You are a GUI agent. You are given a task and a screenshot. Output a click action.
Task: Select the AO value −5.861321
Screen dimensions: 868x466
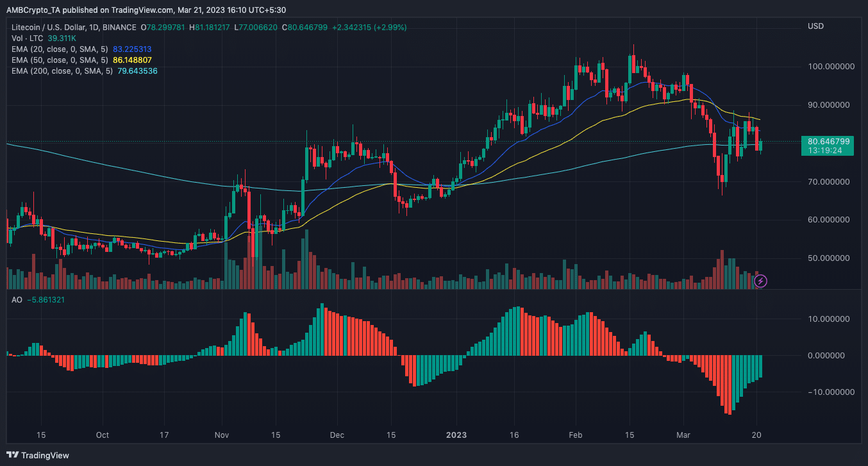pos(46,299)
